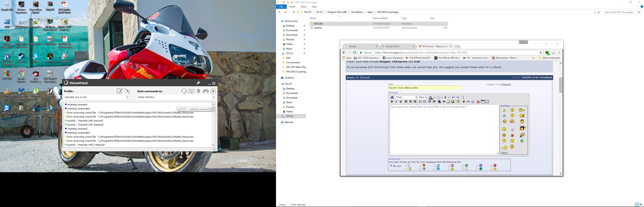Click the edit profile pencil icon in VoiceAttack

(x=120, y=91)
